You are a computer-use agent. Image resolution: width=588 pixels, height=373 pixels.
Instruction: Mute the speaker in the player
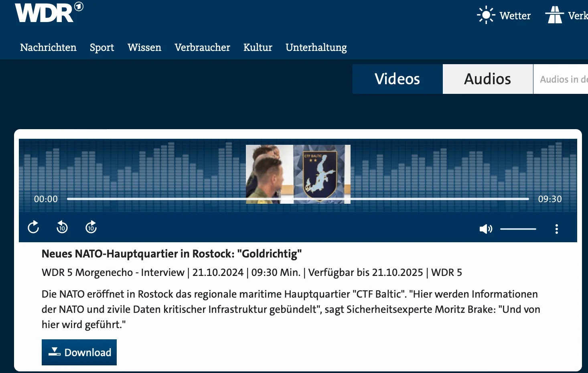pyautogui.click(x=485, y=229)
